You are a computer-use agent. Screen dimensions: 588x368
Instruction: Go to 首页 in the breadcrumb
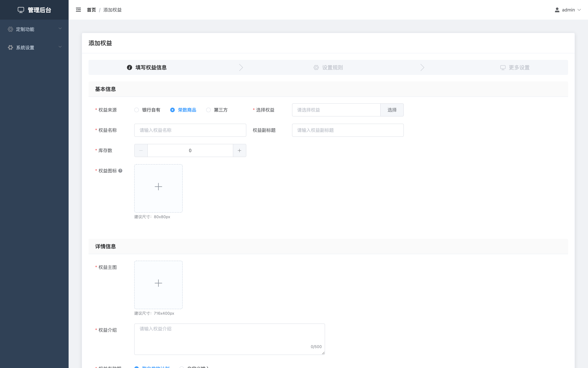(x=91, y=10)
